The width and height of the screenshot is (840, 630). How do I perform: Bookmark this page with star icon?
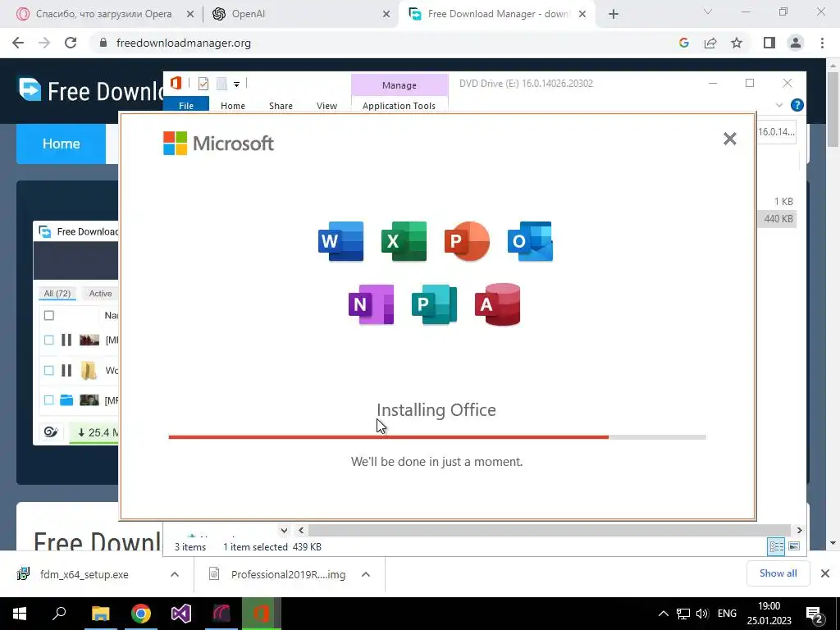(x=737, y=43)
